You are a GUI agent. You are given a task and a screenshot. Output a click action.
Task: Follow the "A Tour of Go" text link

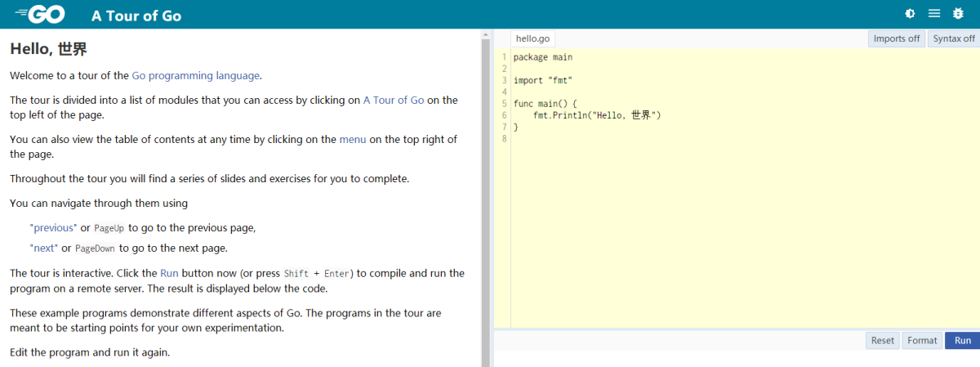point(393,101)
